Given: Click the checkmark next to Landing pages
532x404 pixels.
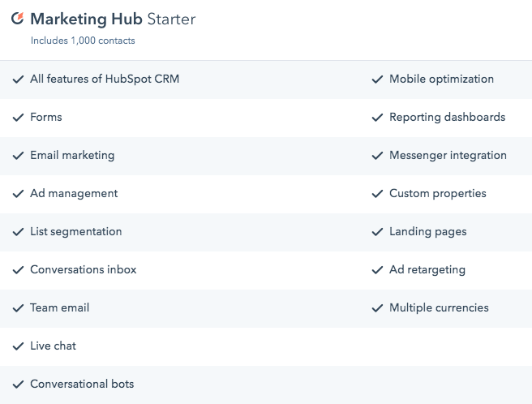Looking at the screenshot, I should click(x=377, y=232).
